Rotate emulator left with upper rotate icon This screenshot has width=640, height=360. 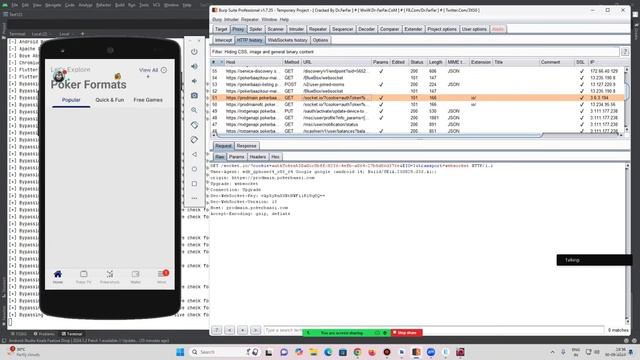194,125
